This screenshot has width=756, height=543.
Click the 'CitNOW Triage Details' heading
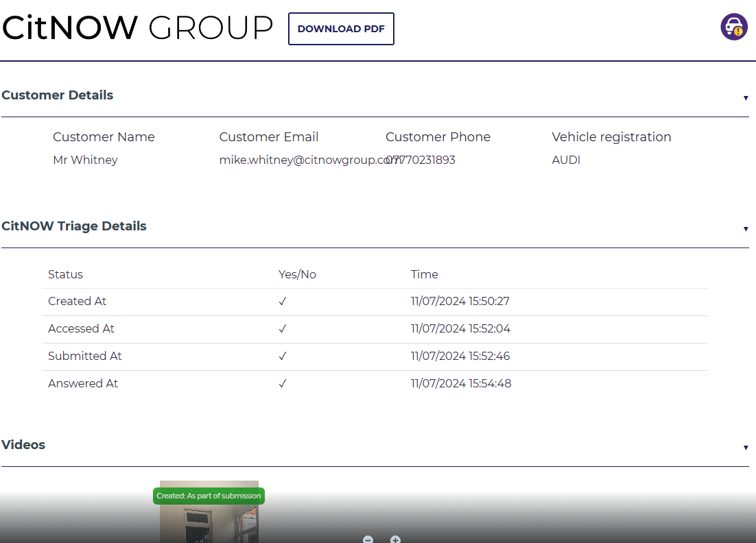pyautogui.click(x=74, y=226)
